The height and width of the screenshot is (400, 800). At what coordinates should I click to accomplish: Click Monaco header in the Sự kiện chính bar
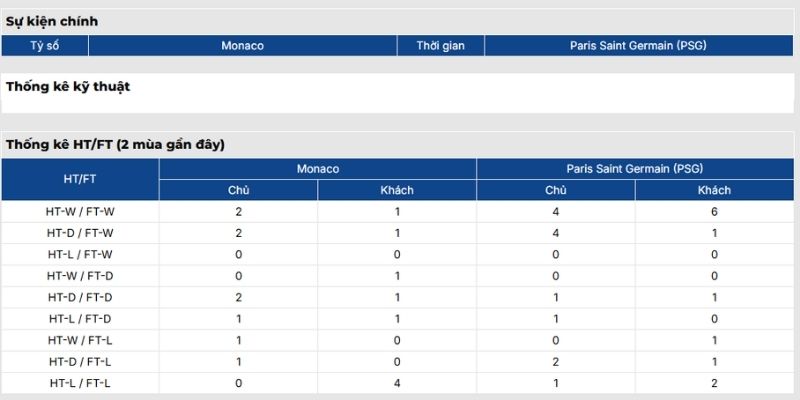242,46
